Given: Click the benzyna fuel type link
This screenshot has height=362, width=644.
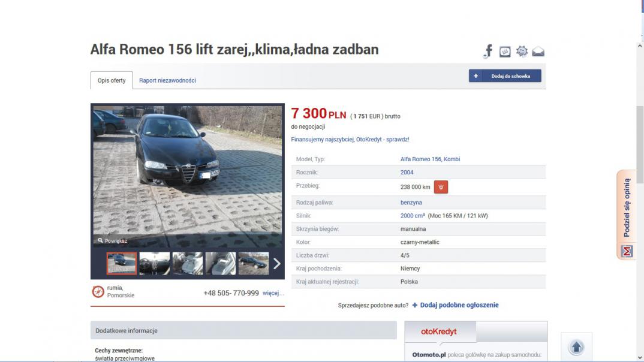Looking at the screenshot, I should [x=411, y=203].
